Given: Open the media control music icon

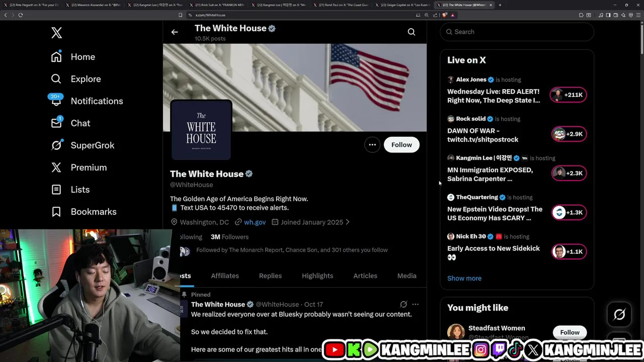Looking at the screenshot, I should pos(601,15).
